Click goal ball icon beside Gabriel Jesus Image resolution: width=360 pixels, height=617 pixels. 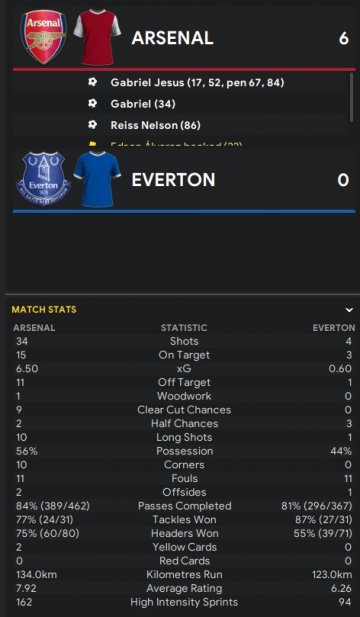[92, 82]
